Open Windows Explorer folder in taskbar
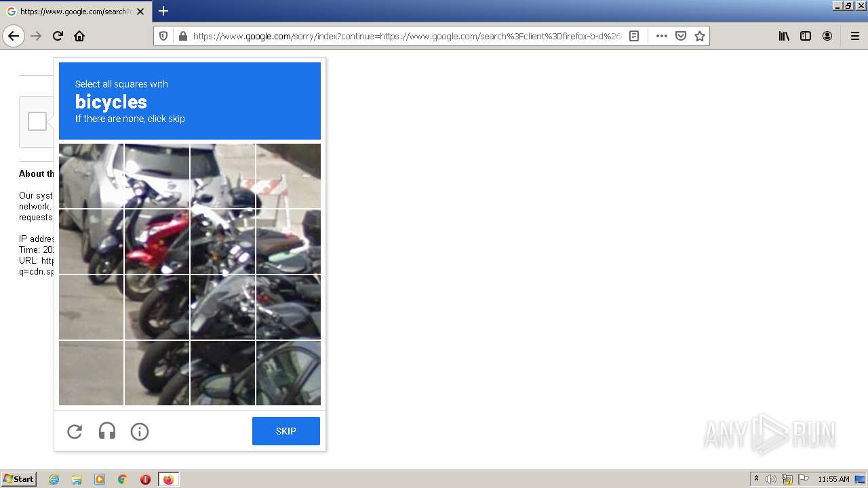The image size is (868, 488). (x=77, y=479)
